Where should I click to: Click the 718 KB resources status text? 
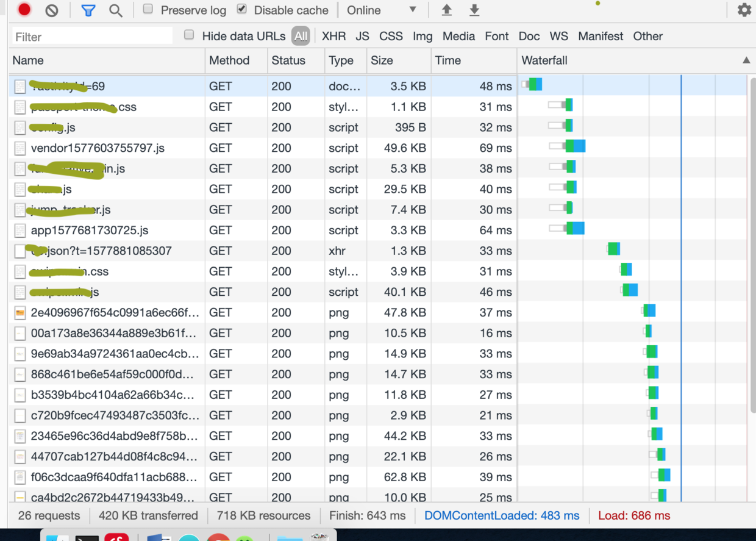pos(263,515)
